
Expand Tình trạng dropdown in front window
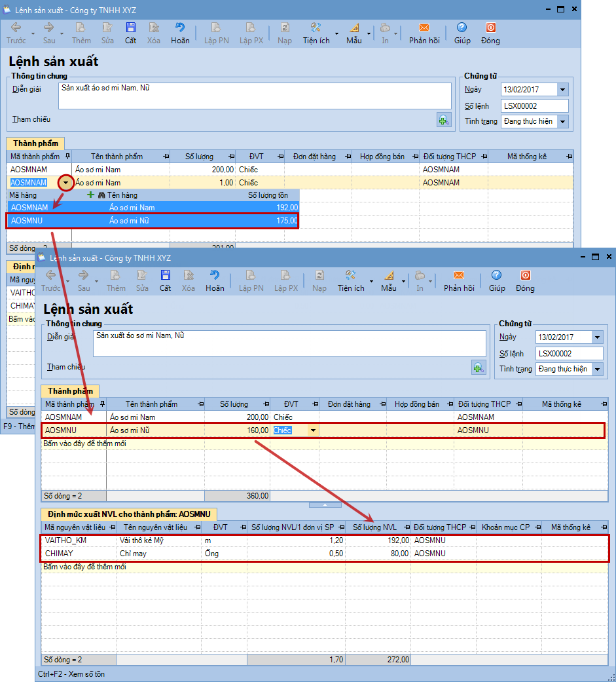tap(596, 369)
